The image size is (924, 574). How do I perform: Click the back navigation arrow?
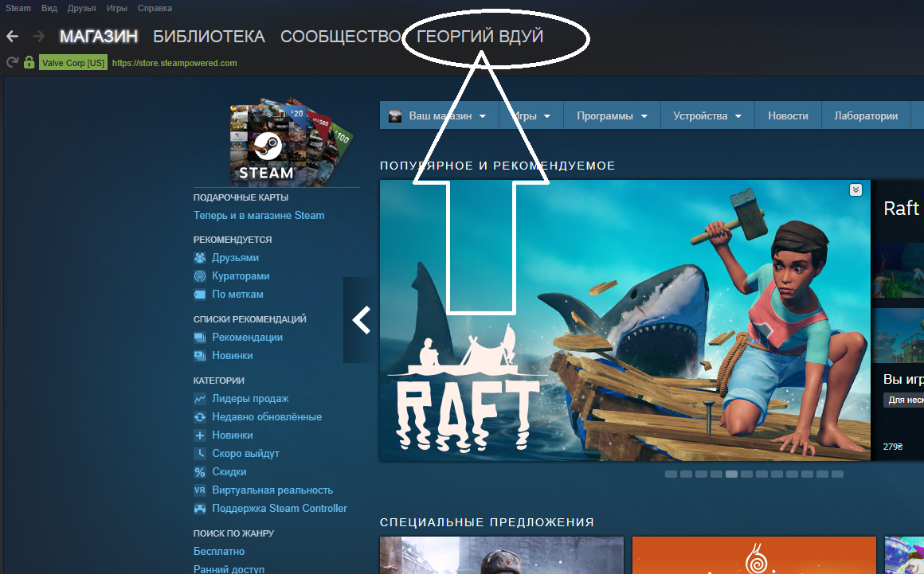pyautogui.click(x=12, y=37)
